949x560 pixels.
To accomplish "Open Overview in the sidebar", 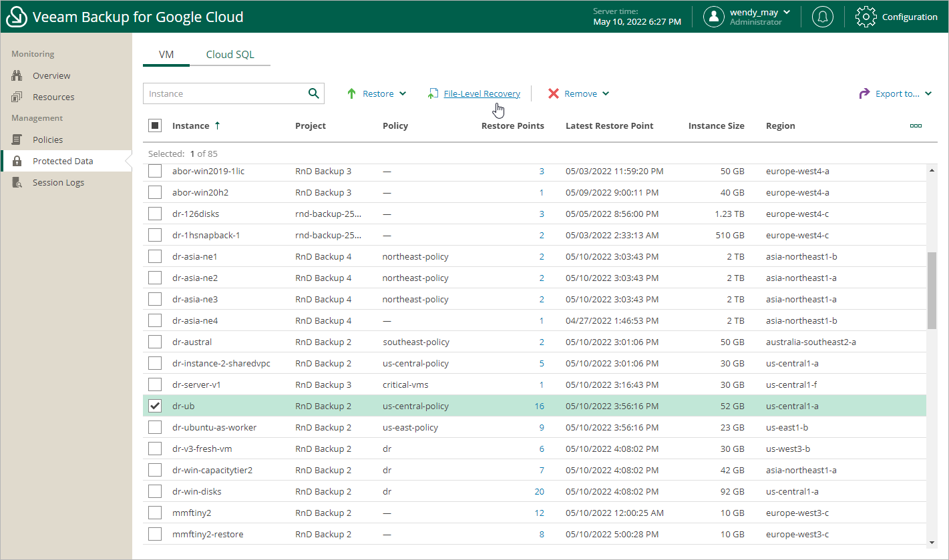I will [51, 75].
